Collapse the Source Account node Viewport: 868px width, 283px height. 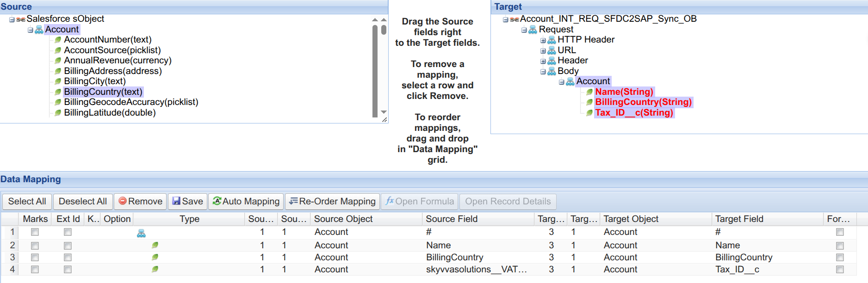coord(31,30)
